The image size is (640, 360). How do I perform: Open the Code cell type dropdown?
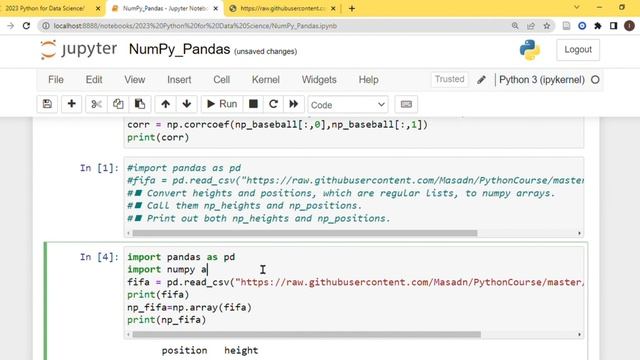[x=348, y=105]
